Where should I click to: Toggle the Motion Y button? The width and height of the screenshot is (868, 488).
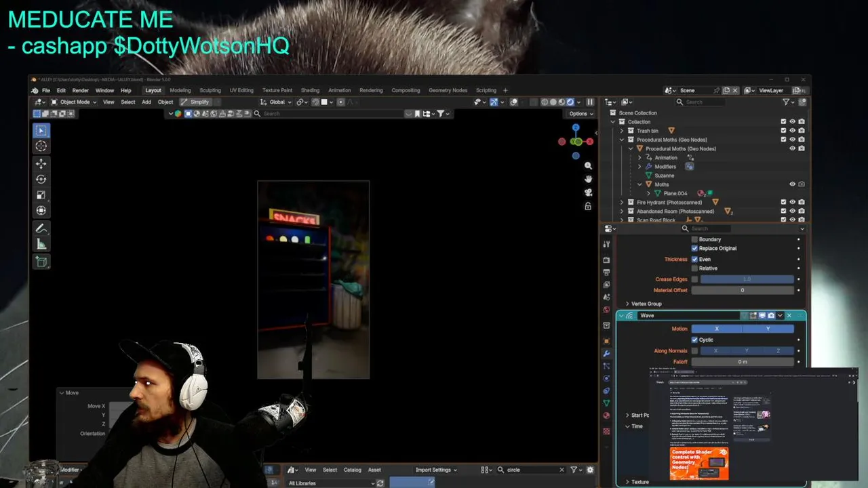coord(768,329)
